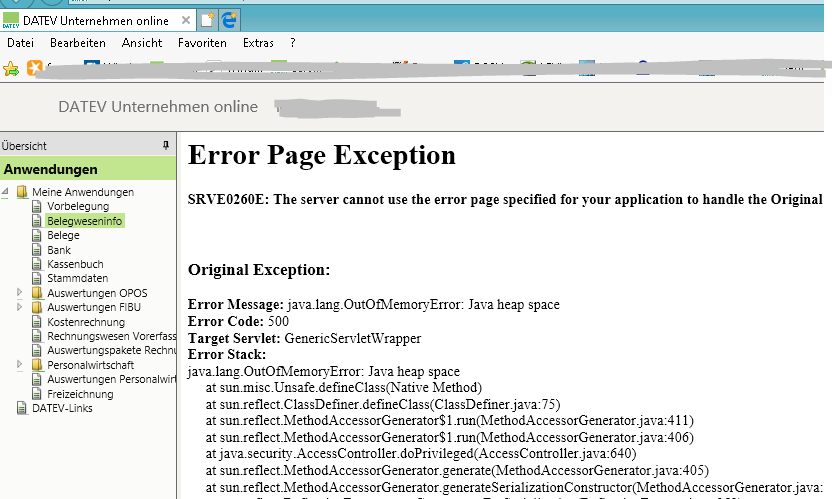
Task: Expand the Personalwirtschaft node
Action: click(x=20, y=364)
